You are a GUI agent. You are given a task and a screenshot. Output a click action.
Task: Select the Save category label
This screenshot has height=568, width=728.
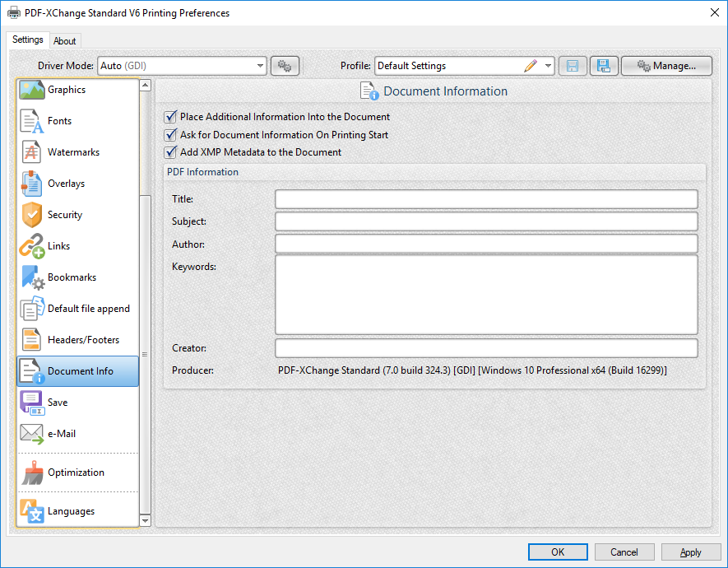[58, 403]
